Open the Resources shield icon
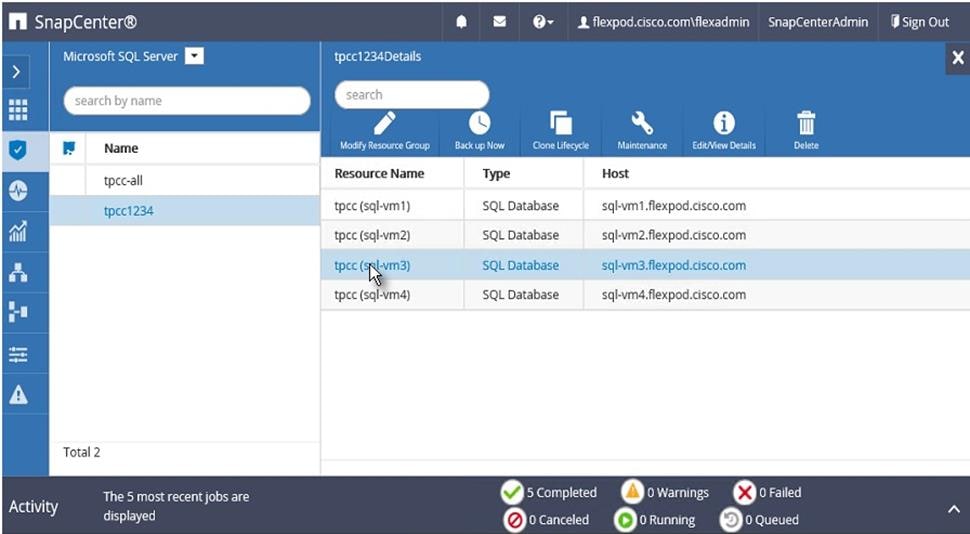The image size is (970, 534). coord(18,149)
